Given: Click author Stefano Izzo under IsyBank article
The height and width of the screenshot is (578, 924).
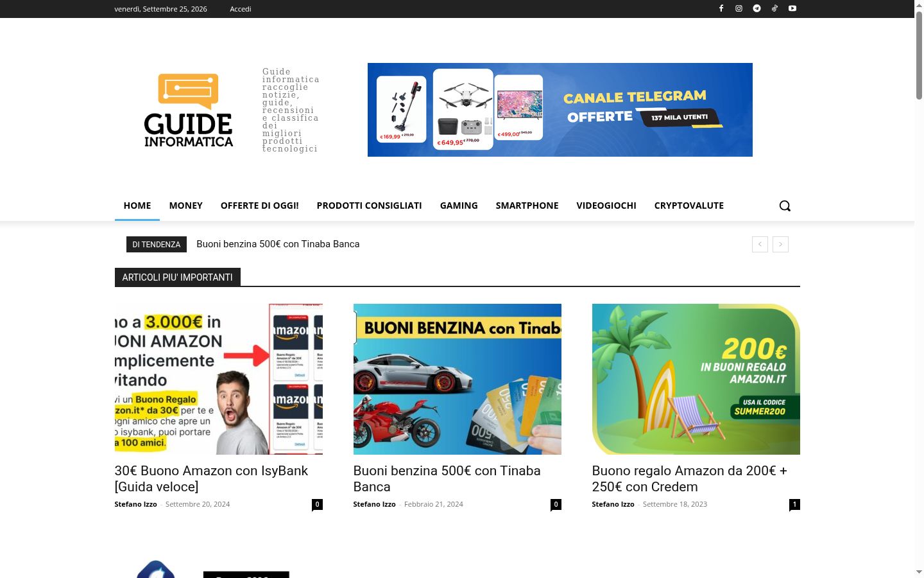Looking at the screenshot, I should (136, 504).
